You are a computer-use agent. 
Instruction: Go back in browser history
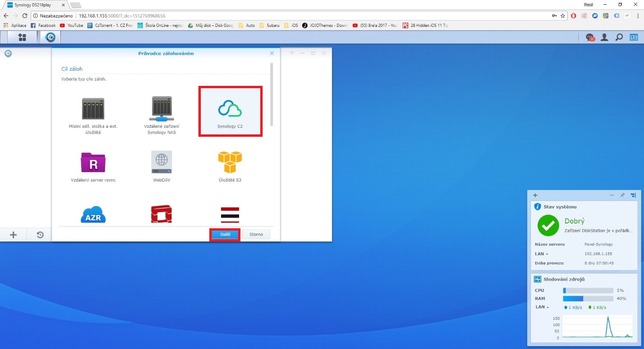pyautogui.click(x=6, y=16)
